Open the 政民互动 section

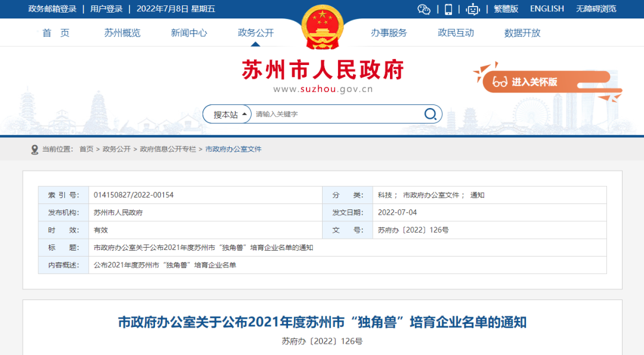click(456, 33)
